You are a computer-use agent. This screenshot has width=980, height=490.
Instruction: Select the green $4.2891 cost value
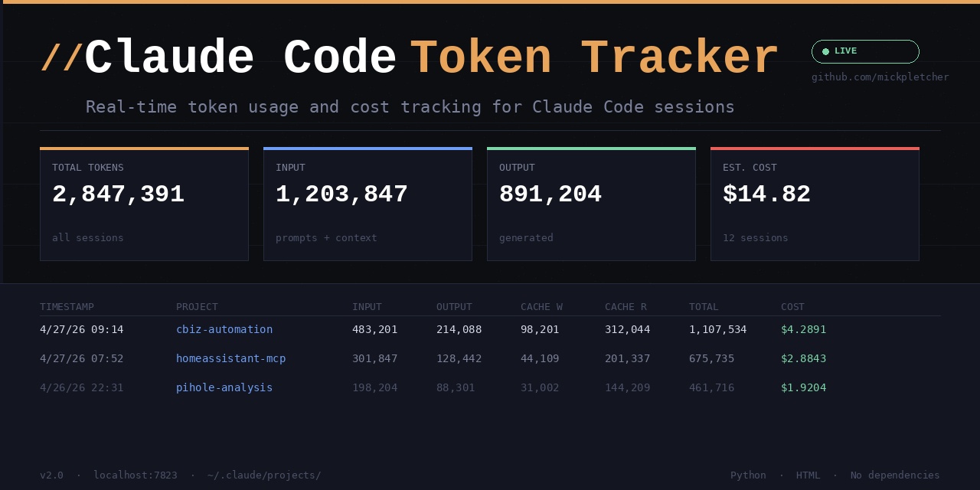pos(803,329)
